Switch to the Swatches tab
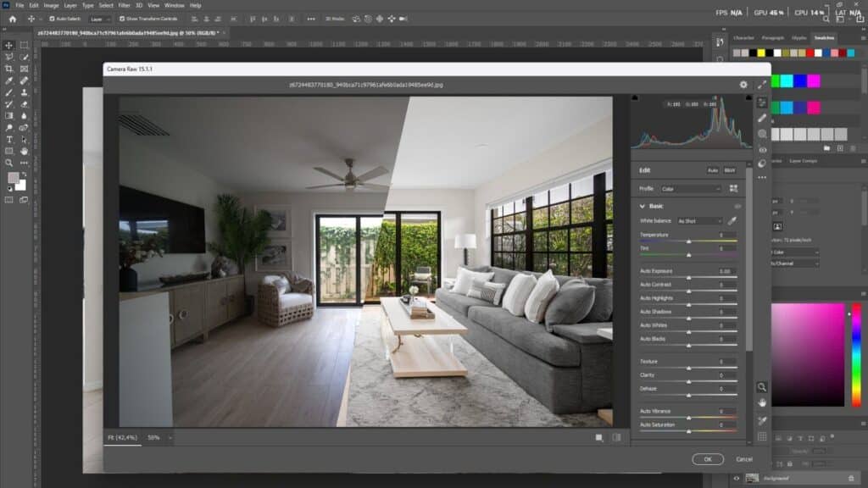This screenshot has height=488, width=868. pyautogui.click(x=823, y=37)
